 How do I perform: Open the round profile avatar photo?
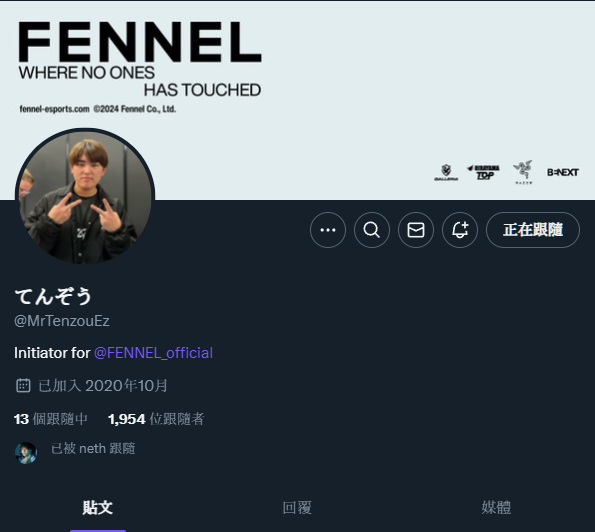click(x=85, y=197)
